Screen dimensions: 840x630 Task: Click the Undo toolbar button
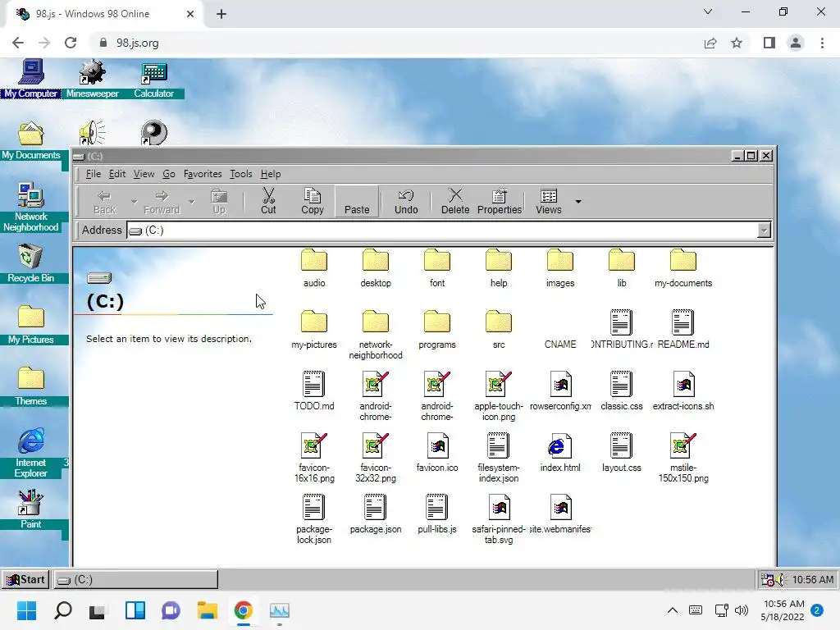pyautogui.click(x=406, y=202)
